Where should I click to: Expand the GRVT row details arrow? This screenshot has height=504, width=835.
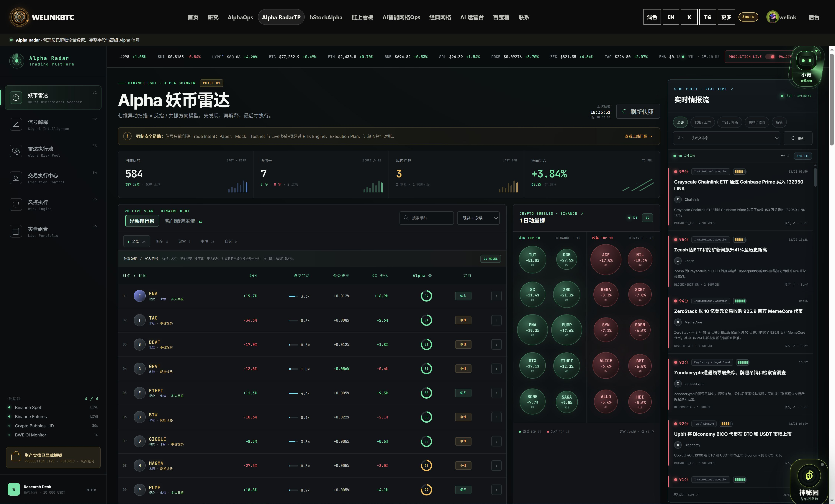pyautogui.click(x=497, y=369)
